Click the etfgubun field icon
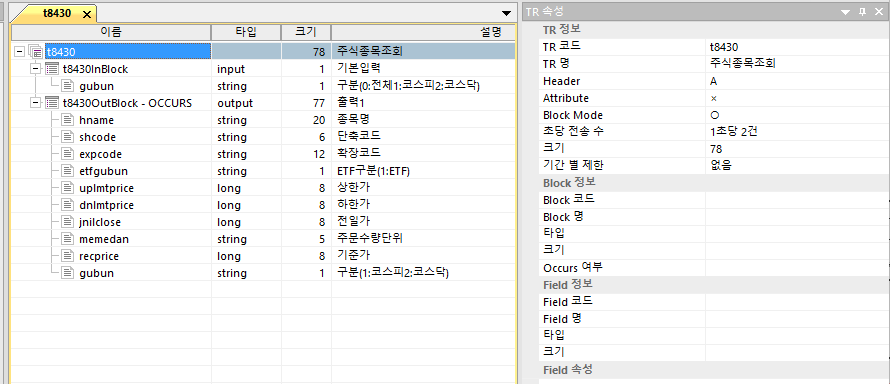This screenshot has width=890, height=384. click(68, 171)
